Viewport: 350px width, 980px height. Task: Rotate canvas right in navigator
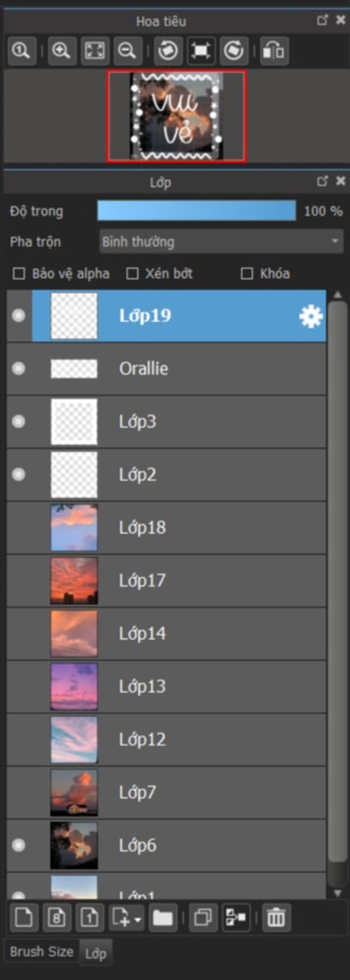click(x=234, y=51)
